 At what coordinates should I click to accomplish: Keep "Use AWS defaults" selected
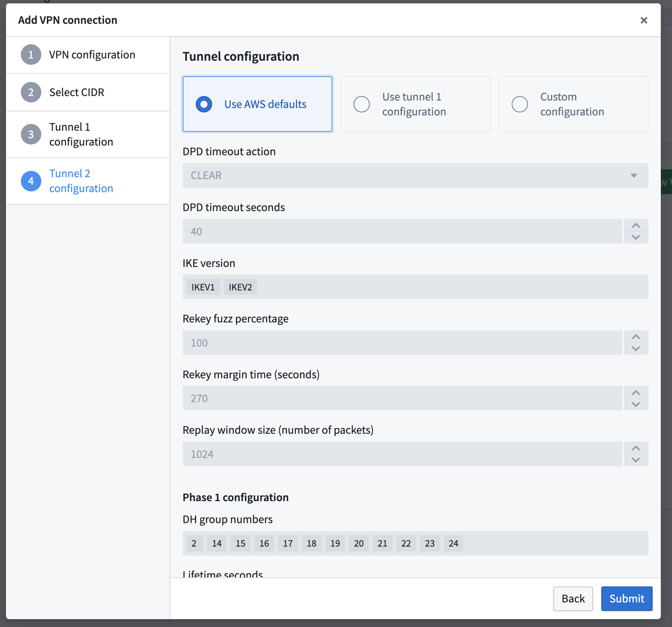pos(203,104)
